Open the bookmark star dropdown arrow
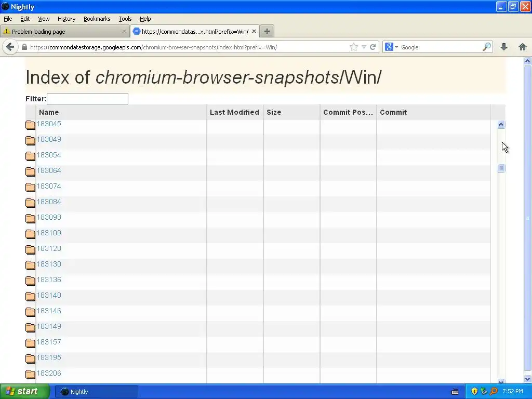532x399 pixels. pyautogui.click(x=364, y=47)
